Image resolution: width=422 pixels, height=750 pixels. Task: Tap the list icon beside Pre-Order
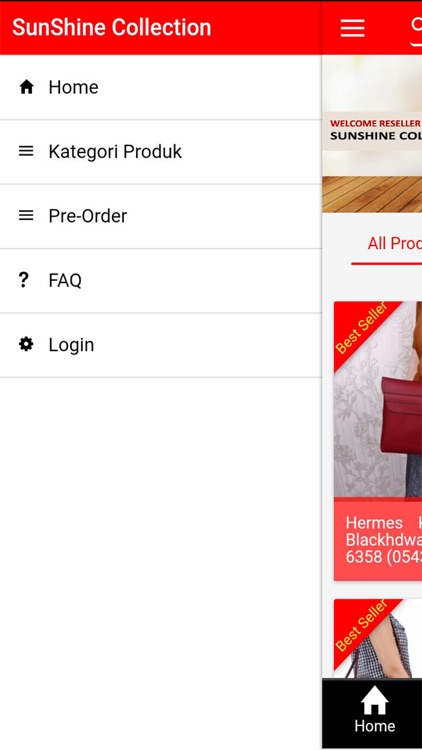(x=26, y=216)
